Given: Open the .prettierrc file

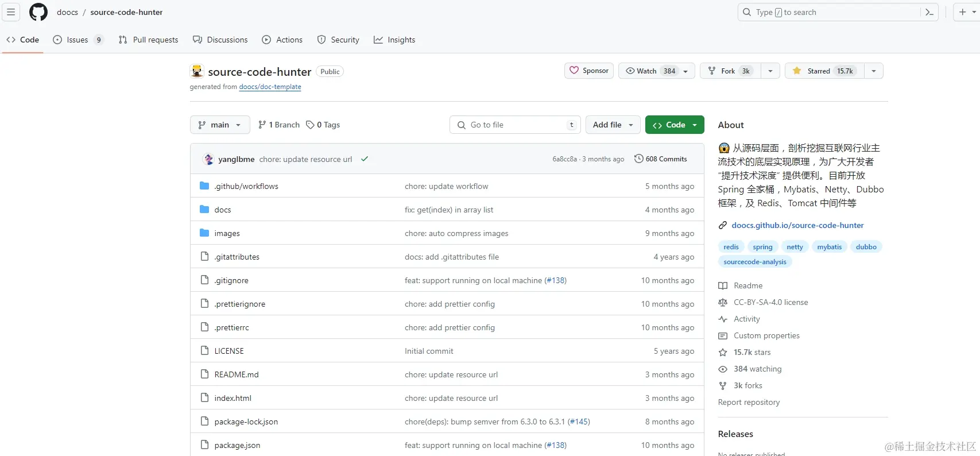Looking at the screenshot, I should [x=231, y=327].
